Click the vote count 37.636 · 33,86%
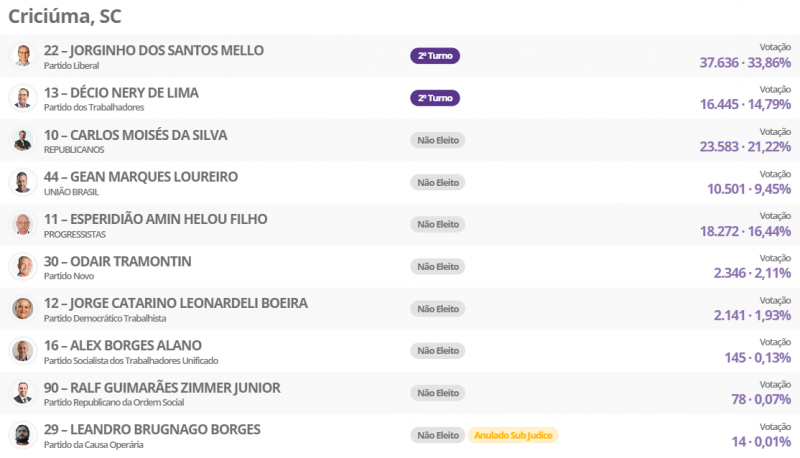 (745, 62)
